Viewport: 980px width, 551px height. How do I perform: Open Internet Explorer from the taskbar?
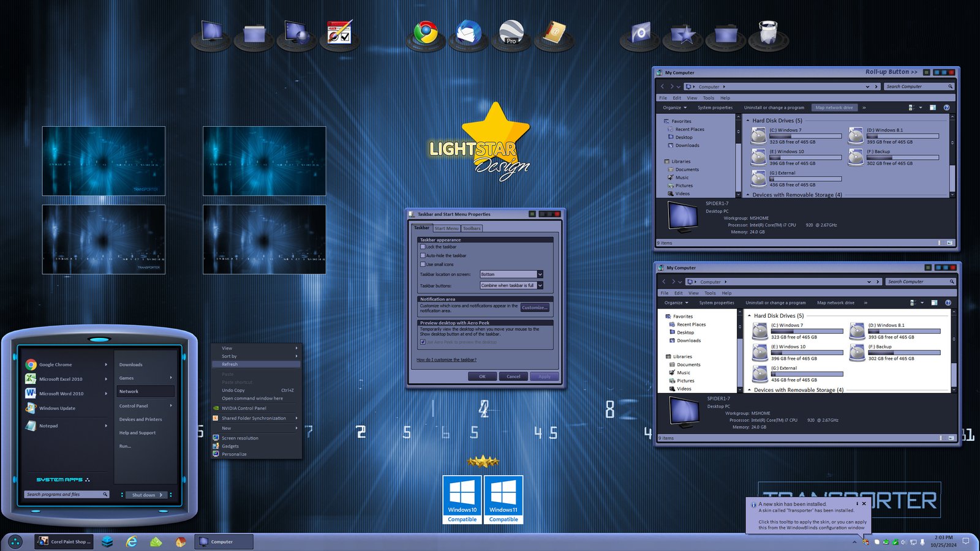pos(131,542)
